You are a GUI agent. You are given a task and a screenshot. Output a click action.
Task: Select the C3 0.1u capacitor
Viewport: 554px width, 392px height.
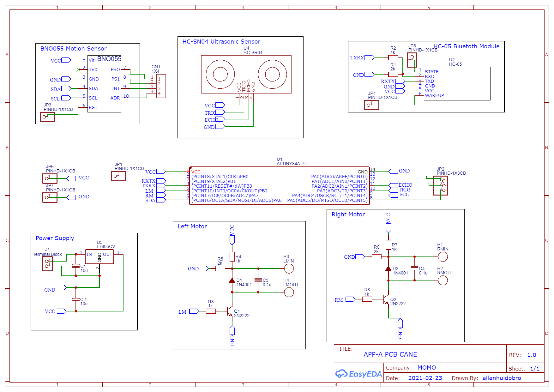258,280
